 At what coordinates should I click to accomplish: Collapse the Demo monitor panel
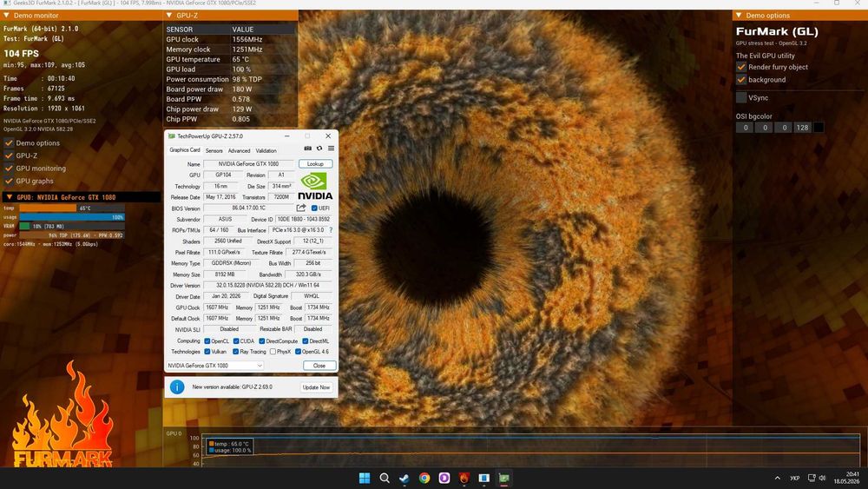point(6,16)
